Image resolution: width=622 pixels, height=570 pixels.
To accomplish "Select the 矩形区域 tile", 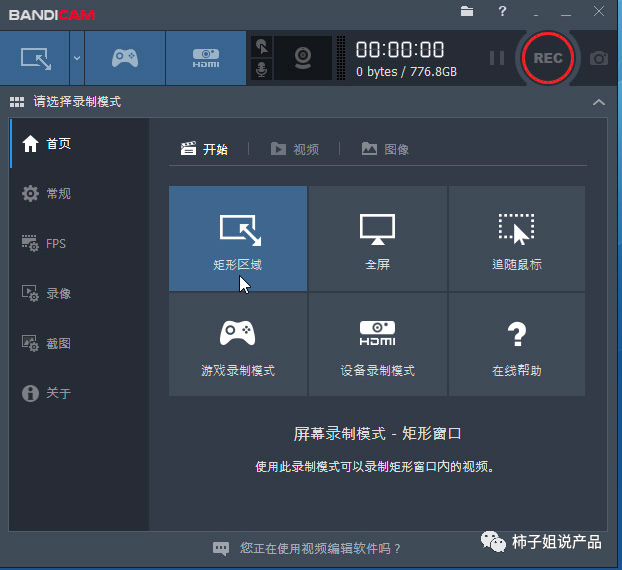I will (238, 238).
